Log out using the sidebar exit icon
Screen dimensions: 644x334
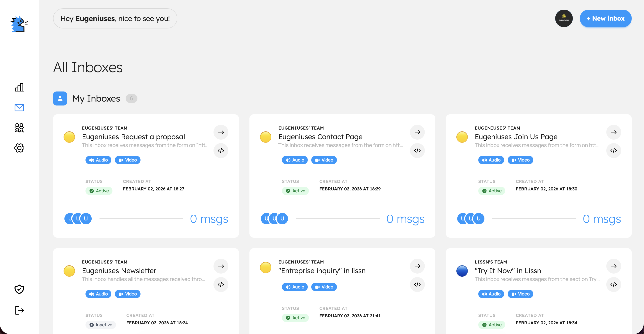click(x=19, y=310)
